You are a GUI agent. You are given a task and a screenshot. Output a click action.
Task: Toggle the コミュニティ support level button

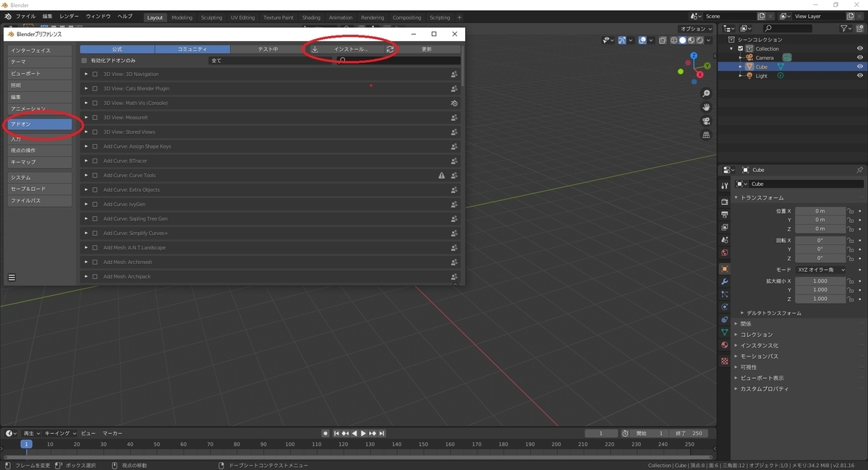(x=192, y=49)
